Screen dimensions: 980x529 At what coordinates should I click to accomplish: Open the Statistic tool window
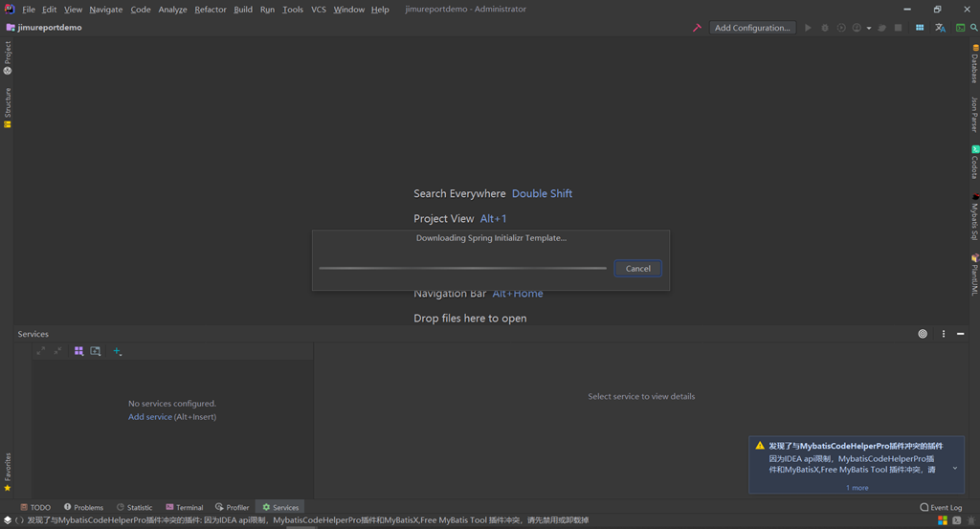pos(134,507)
